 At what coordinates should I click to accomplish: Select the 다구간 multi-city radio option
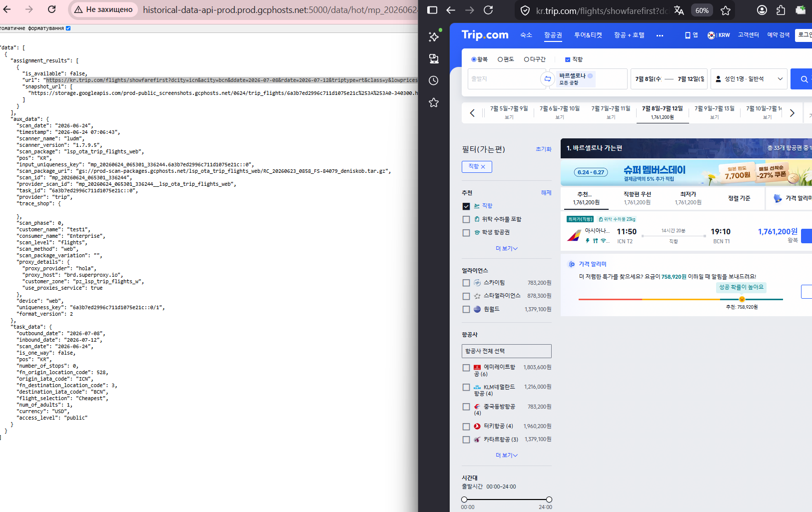(526, 59)
